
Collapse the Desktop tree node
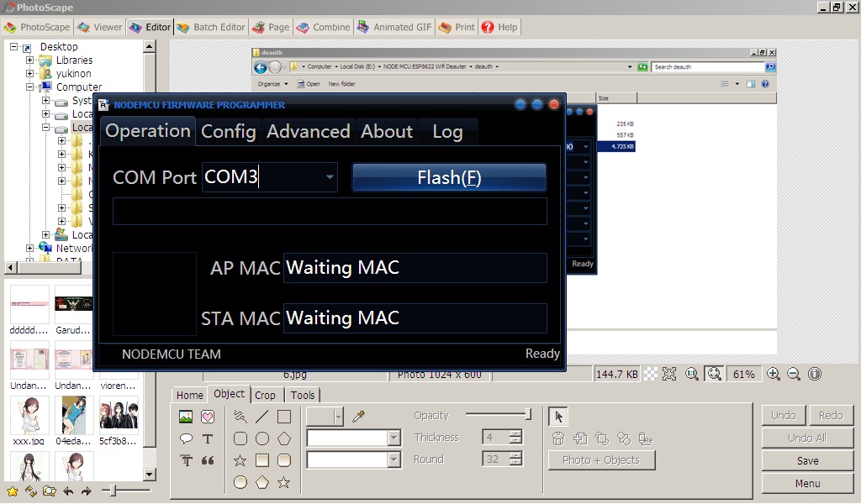click(x=14, y=47)
